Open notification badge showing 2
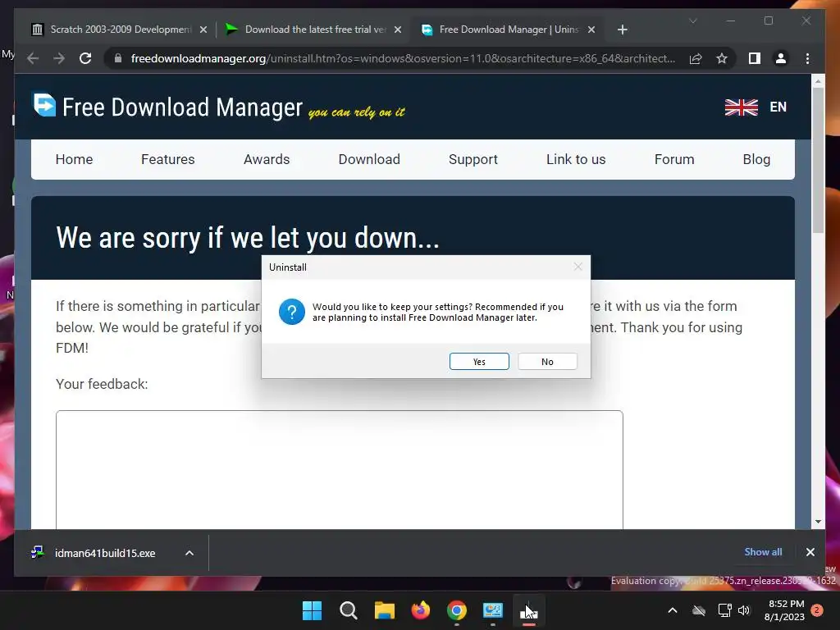 coord(817,610)
